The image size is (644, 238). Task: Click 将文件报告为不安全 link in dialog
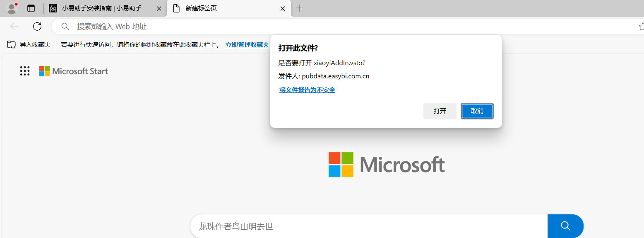307,90
